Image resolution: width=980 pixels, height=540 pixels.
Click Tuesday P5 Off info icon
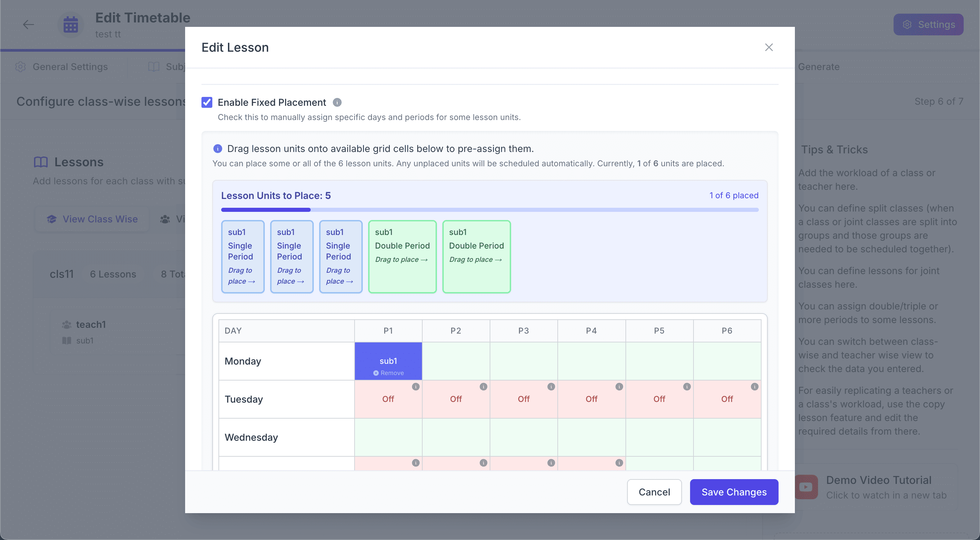click(x=687, y=387)
